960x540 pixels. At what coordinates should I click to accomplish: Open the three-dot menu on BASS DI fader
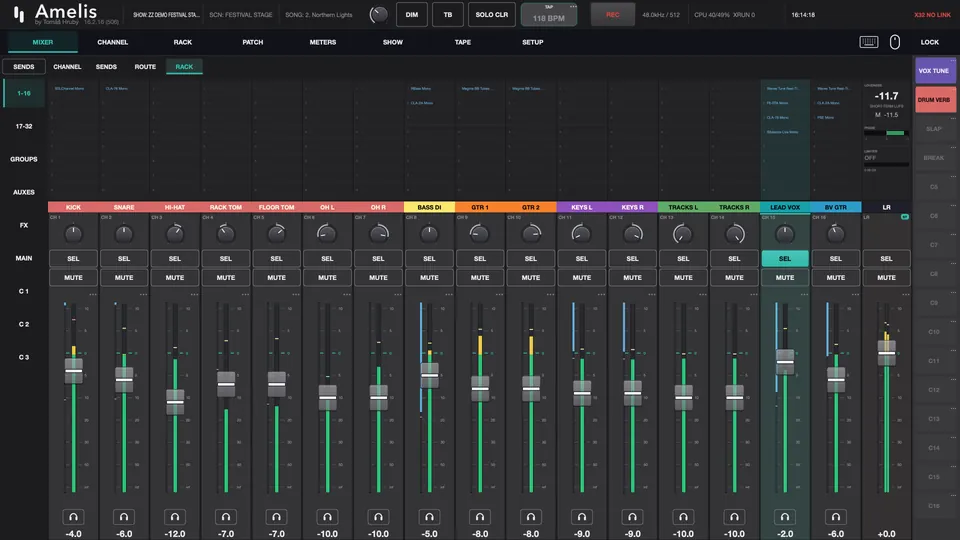point(449,294)
